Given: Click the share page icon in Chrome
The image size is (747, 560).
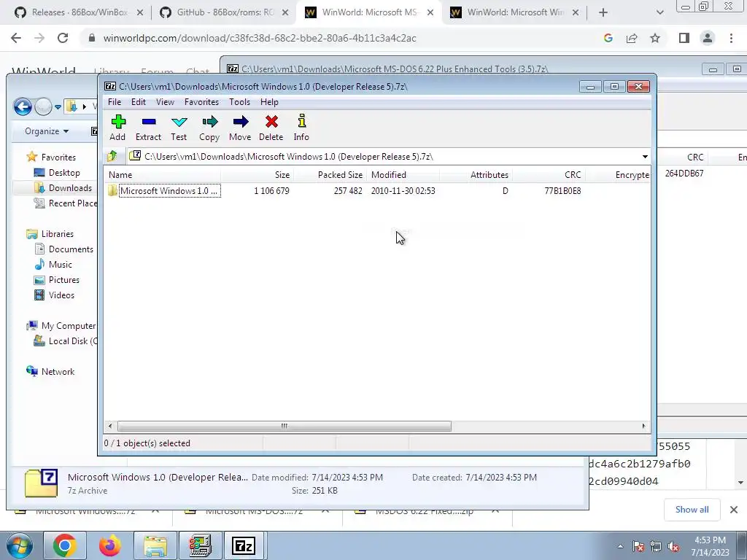Looking at the screenshot, I should [632, 38].
